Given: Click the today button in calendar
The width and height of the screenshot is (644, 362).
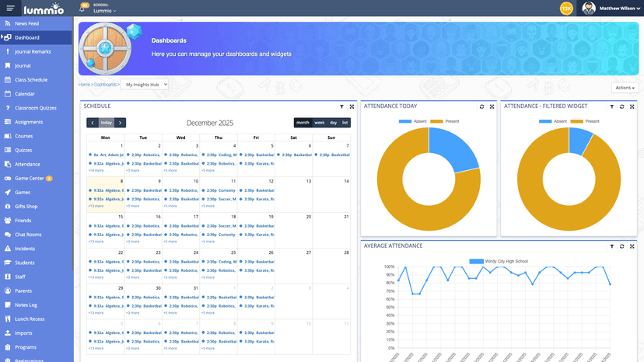Looking at the screenshot, I should pyautogui.click(x=107, y=123).
